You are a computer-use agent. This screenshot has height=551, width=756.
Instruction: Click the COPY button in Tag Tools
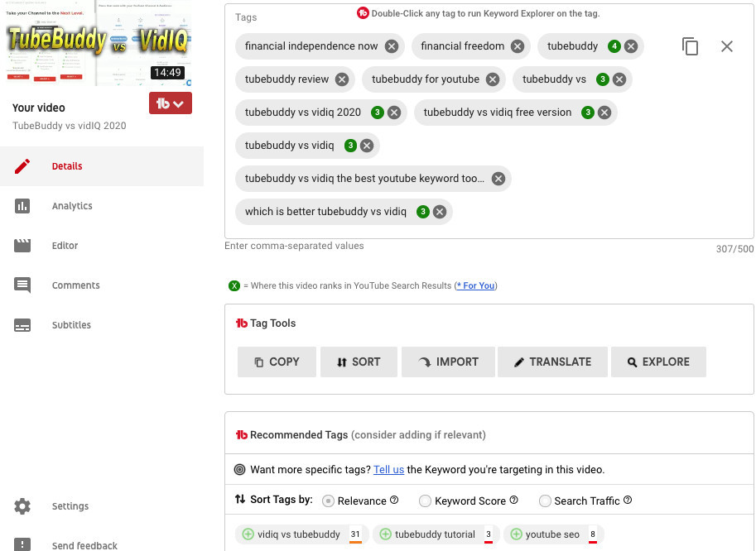tap(277, 362)
